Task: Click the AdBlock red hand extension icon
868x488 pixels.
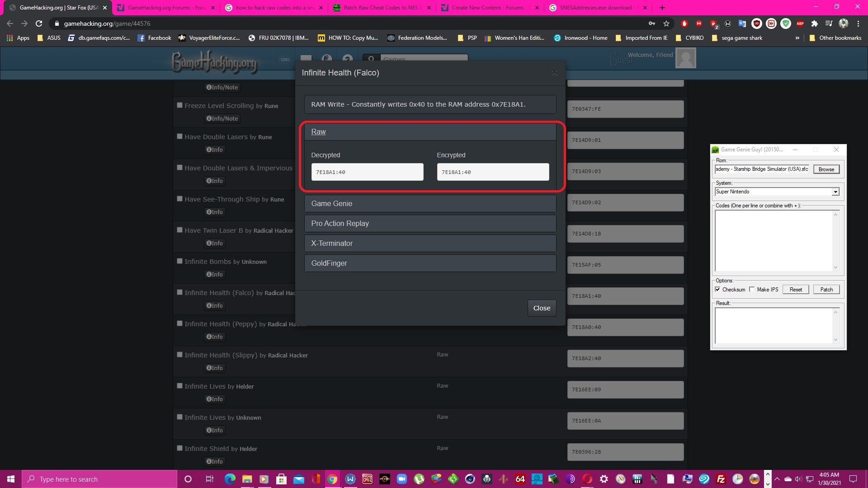Action: pos(684,23)
